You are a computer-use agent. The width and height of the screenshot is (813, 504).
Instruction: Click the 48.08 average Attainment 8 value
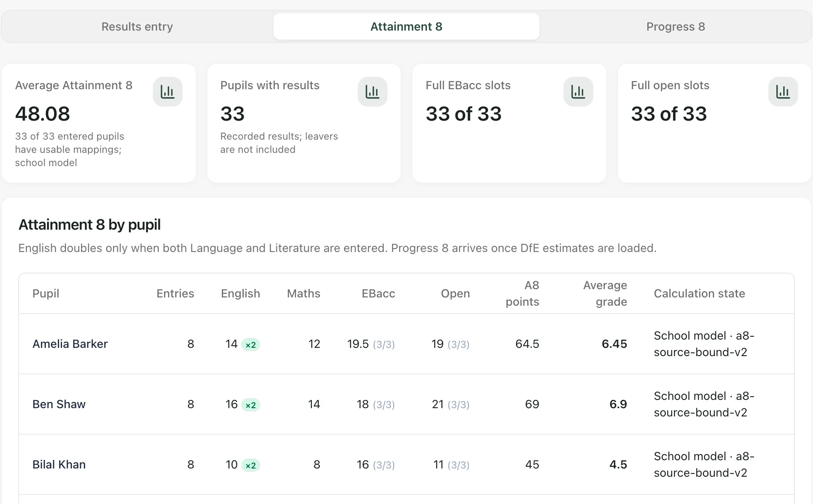pyautogui.click(x=43, y=114)
